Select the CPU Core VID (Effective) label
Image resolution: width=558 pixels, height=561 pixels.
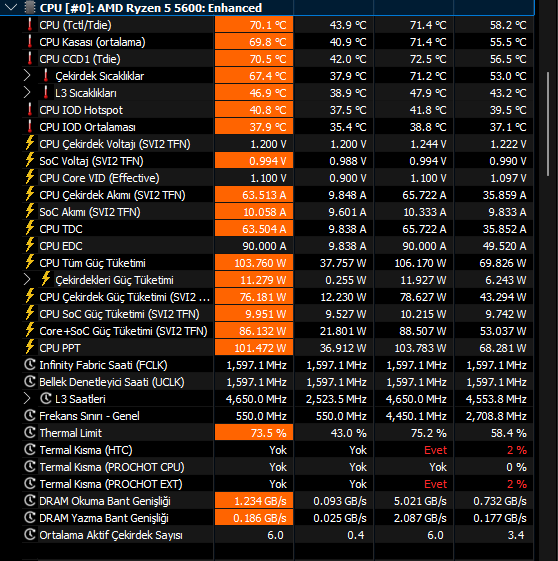(99, 178)
